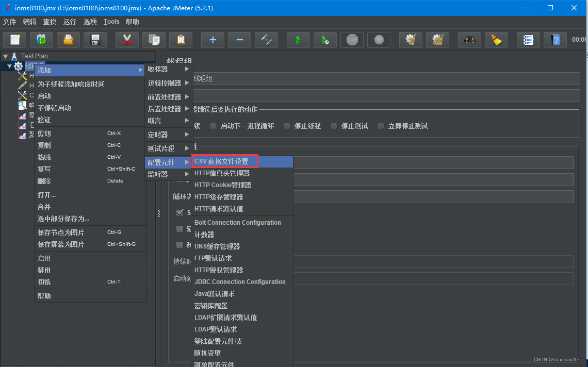Choose HTTP请求默认值 config element
Viewport: 588px width, 367px height.
click(242, 209)
